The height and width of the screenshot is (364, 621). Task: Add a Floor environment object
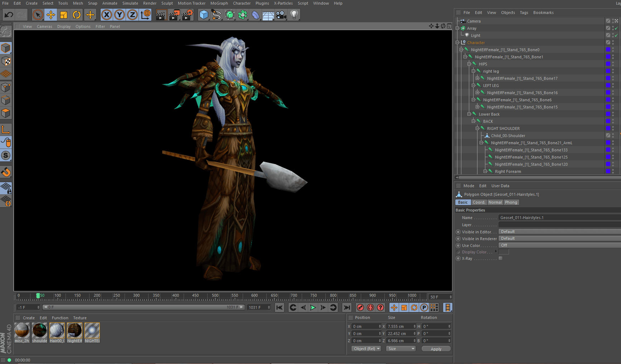click(268, 15)
